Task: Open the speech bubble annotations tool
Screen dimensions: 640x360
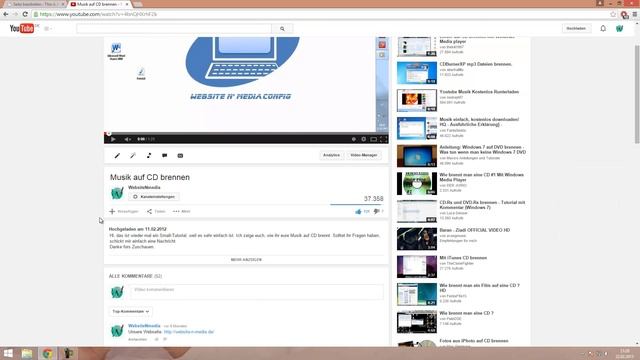Action: coord(164,156)
